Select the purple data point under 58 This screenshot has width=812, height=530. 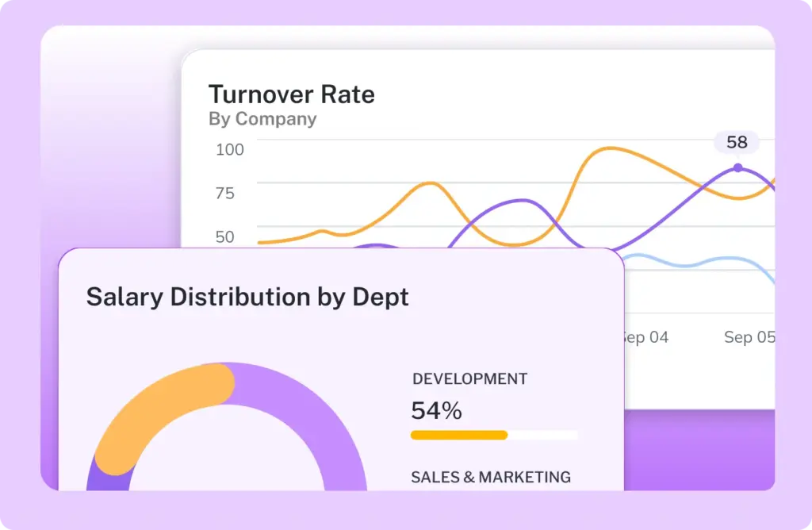pos(738,167)
